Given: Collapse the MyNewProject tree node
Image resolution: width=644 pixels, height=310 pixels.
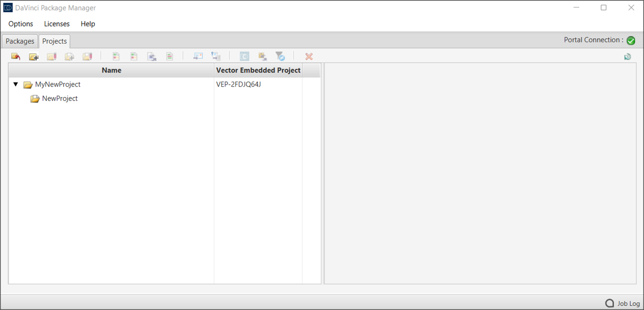Looking at the screenshot, I should (x=15, y=84).
